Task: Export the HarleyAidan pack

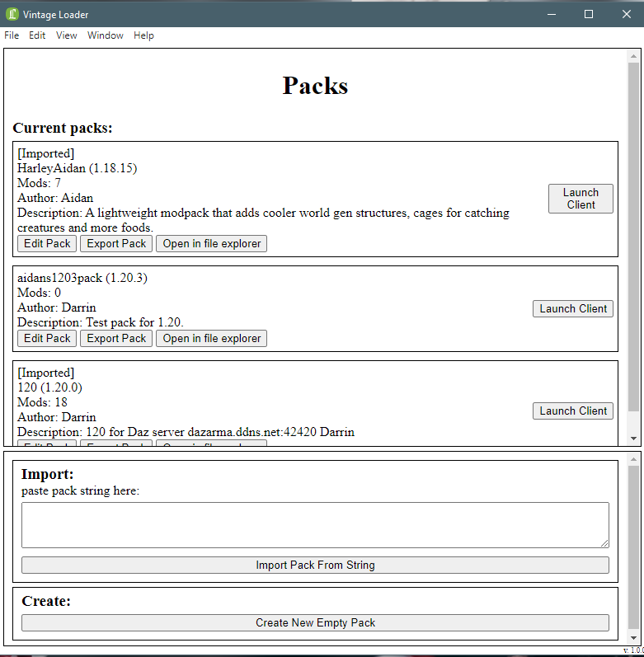Action: click(116, 244)
